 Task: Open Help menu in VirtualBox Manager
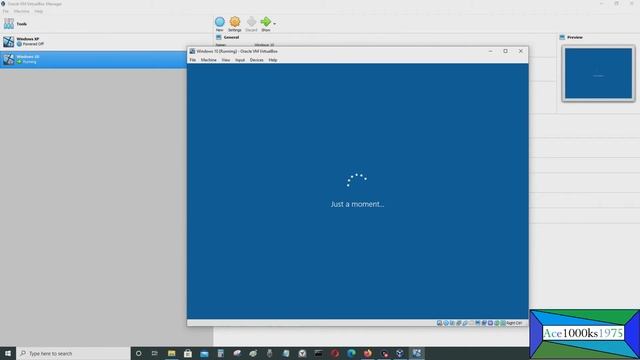38,11
